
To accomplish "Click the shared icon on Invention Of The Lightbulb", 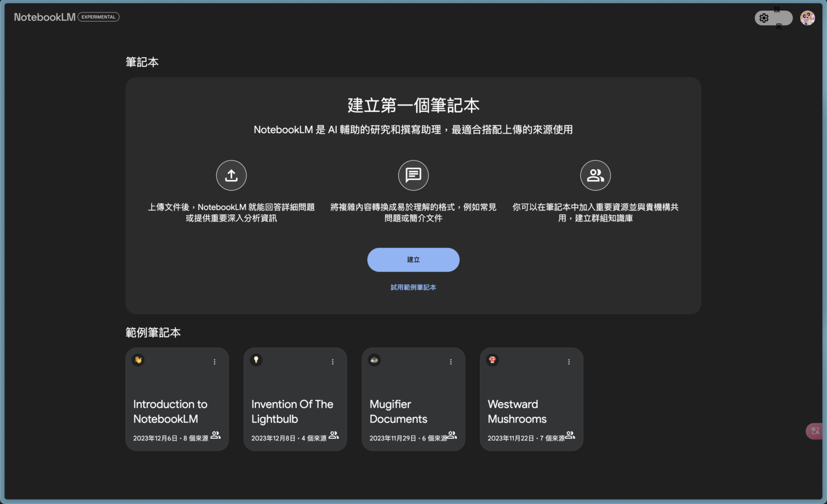I will pyautogui.click(x=334, y=435).
